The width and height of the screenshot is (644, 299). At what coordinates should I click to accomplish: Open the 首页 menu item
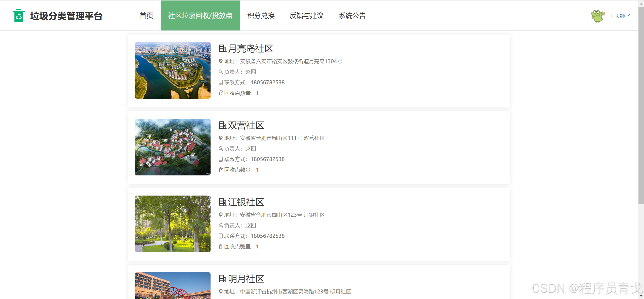[146, 16]
